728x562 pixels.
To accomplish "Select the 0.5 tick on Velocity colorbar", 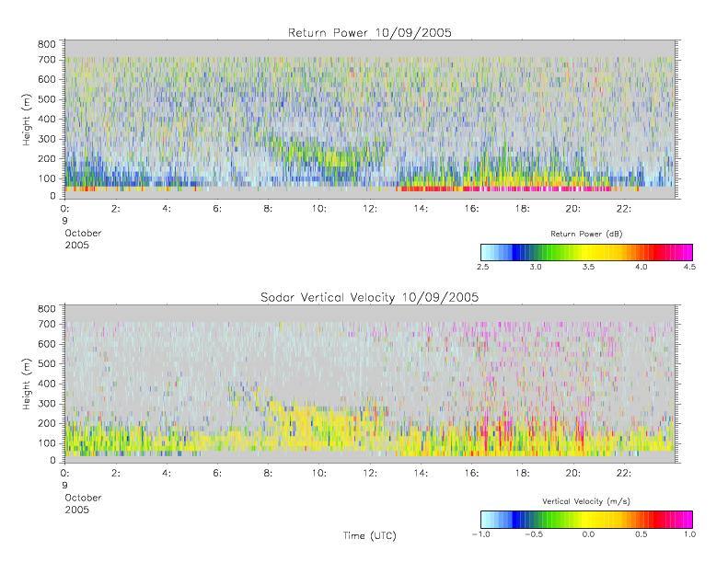I will pos(641,534).
